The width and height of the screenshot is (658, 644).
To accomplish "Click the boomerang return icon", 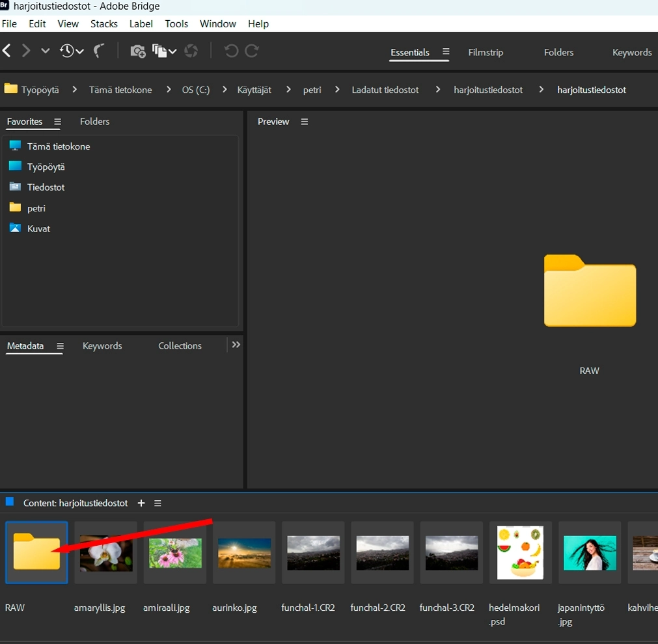I will click(99, 51).
